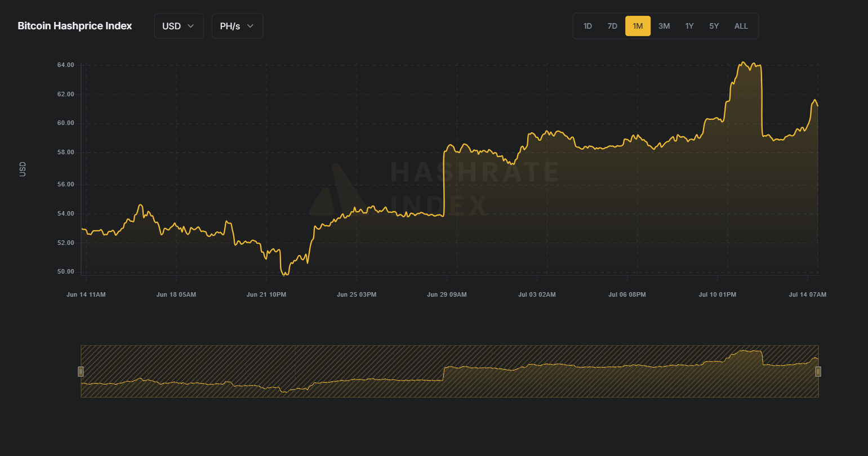Click the vertical USD axis title
This screenshot has width=868, height=456.
23,169
